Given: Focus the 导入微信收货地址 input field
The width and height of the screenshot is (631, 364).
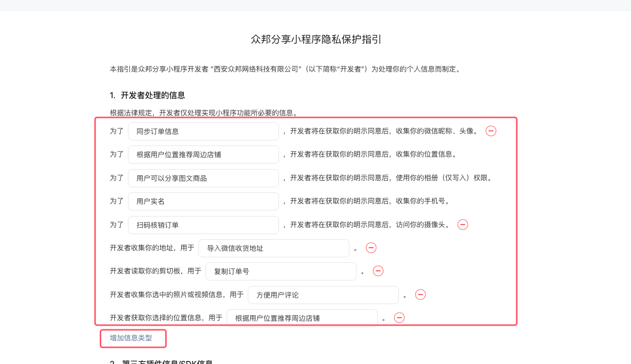Looking at the screenshot, I should pyautogui.click(x=274, y=248).
